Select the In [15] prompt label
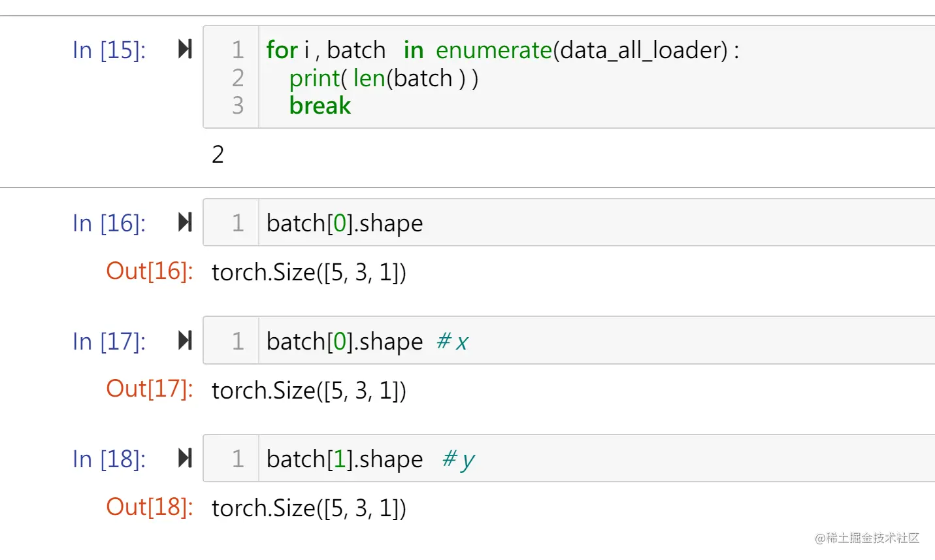935x560 pixels. coord(109,50)
